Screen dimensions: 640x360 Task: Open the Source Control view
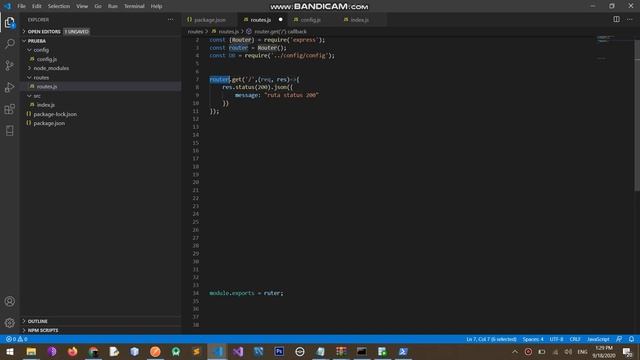click(x=9, y=65)
